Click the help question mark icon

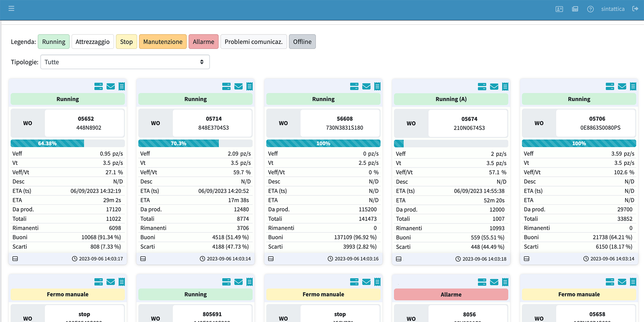coord(590,9)
